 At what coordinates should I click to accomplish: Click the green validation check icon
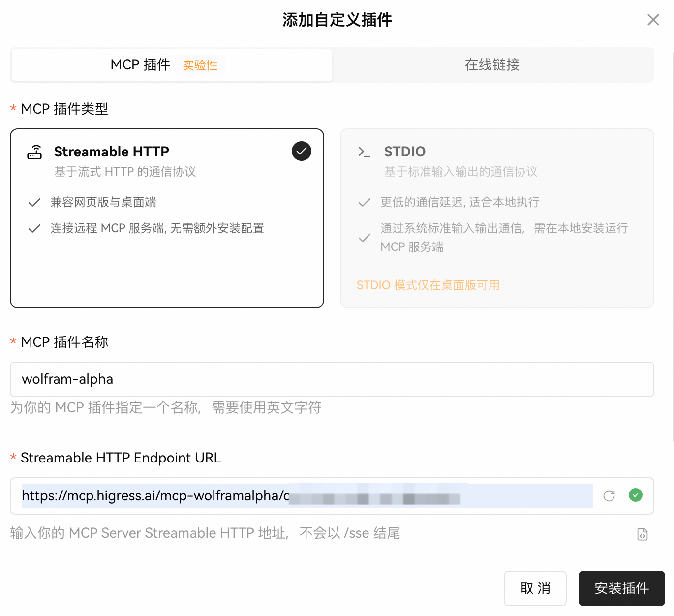coord(636,495)
